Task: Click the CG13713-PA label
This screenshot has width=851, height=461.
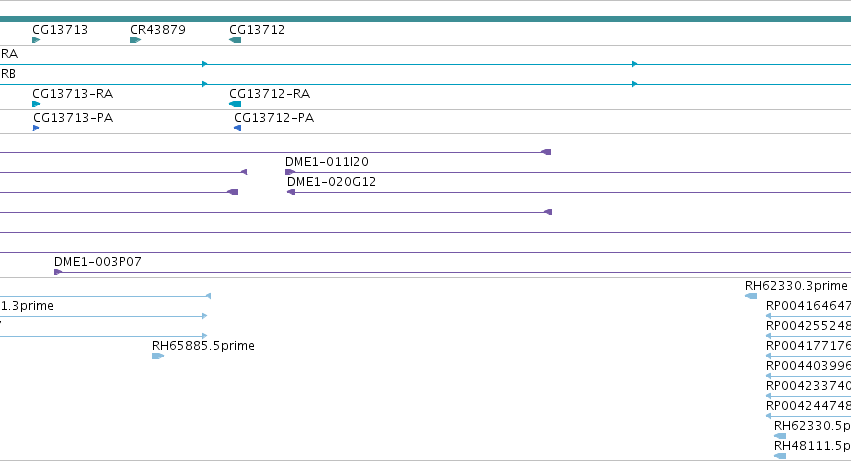Action: (x=73, y=118)
